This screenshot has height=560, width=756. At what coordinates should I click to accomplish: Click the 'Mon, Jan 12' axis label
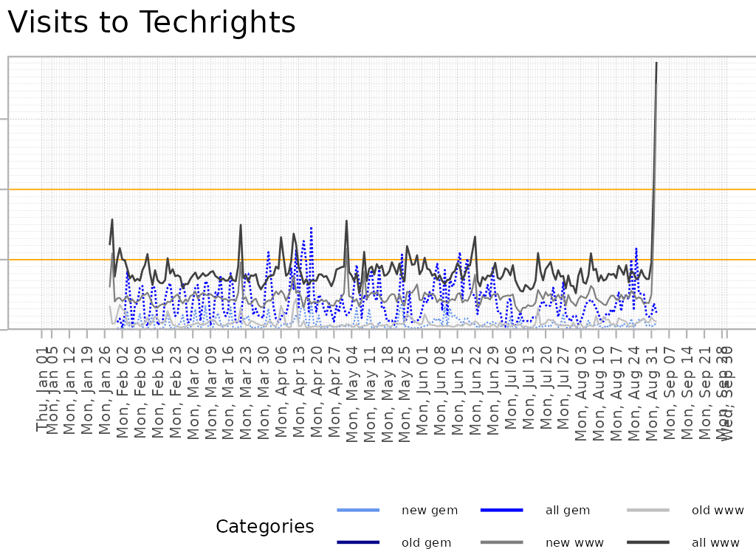point(69,390)
